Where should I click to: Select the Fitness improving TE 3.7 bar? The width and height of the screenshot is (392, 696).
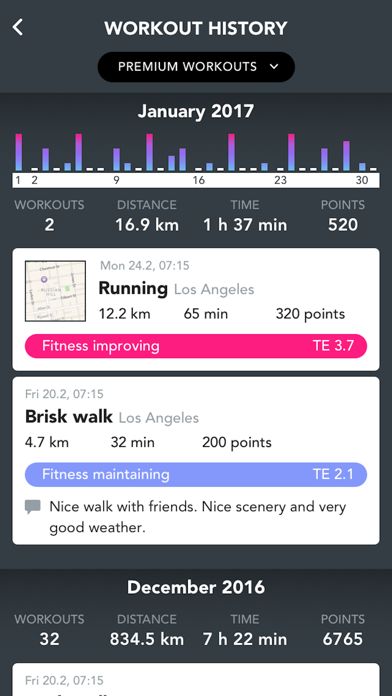tap(196, 346)
